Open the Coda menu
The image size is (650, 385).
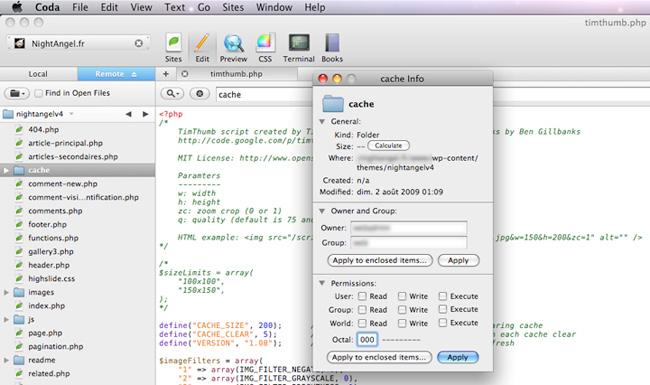coord(47,7)
